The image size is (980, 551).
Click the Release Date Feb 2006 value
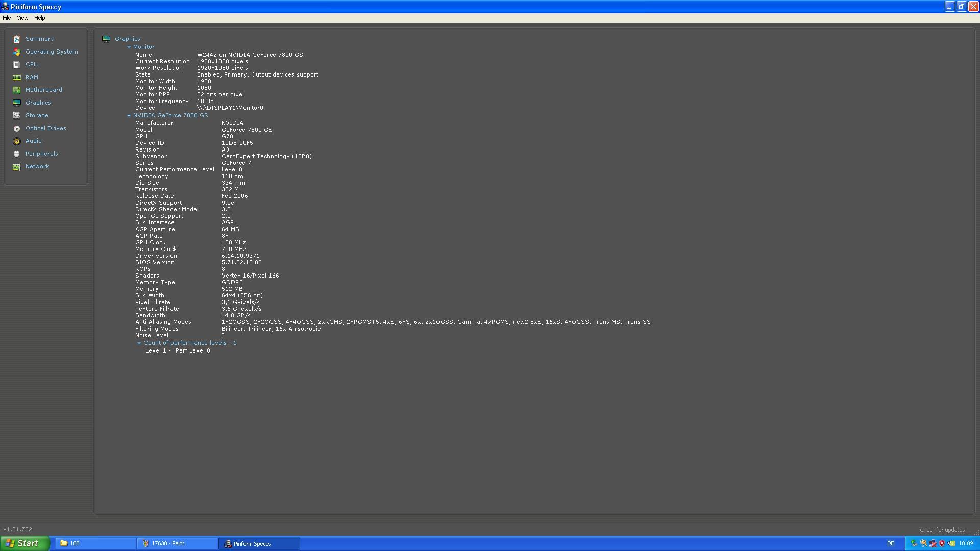[x=235, y=196]
